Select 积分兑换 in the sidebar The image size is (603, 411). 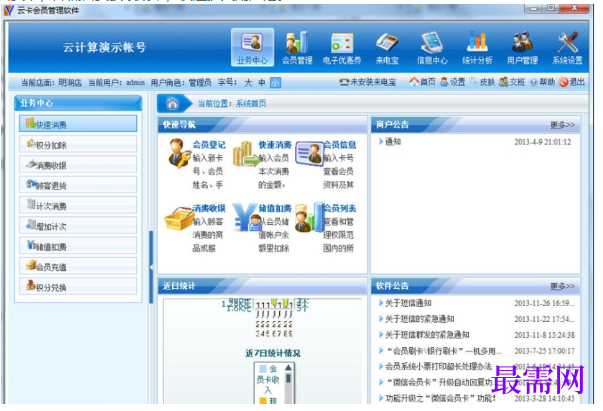(x=78, y=287)
